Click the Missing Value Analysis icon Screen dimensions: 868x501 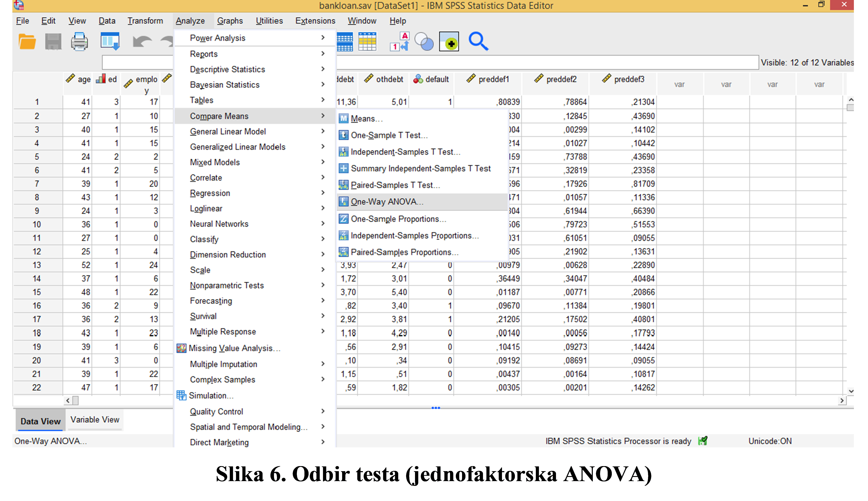click(181, 348)
